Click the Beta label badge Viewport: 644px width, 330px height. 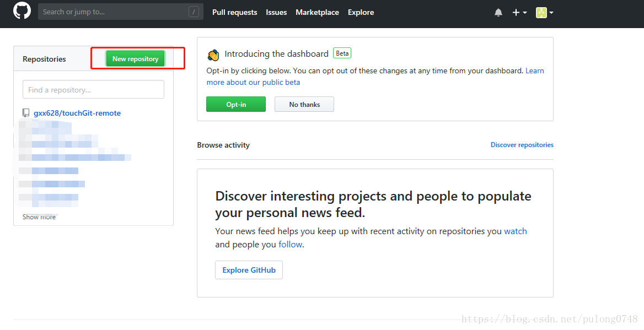[x=342, y=53]
